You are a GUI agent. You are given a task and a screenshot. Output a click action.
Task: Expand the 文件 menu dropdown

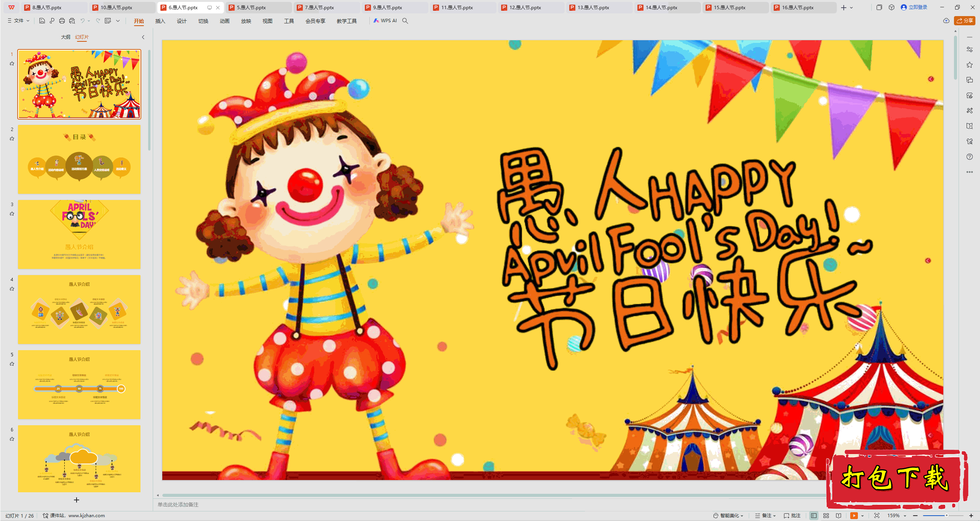click(19, 21)
